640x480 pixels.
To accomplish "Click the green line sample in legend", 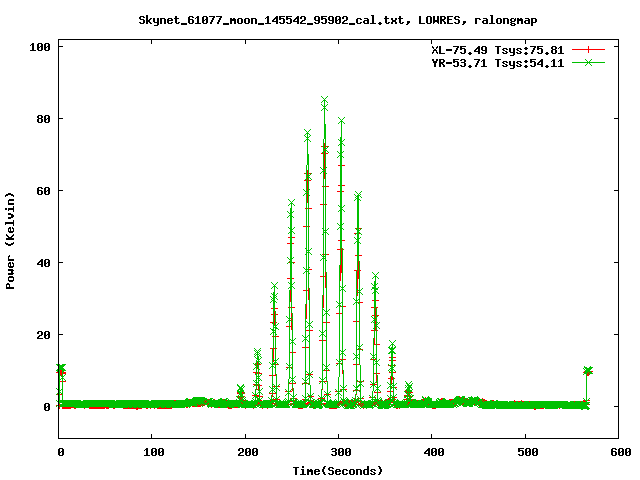I will (589, 62).
